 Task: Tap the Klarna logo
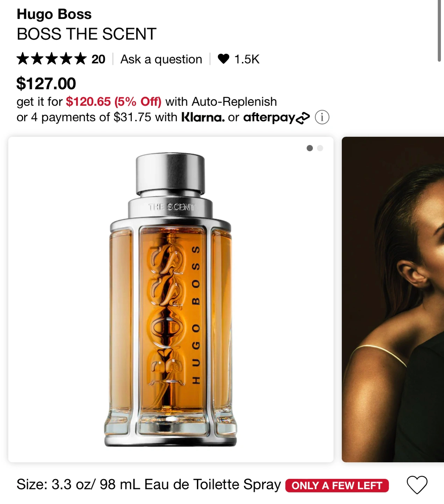point(203,117)
